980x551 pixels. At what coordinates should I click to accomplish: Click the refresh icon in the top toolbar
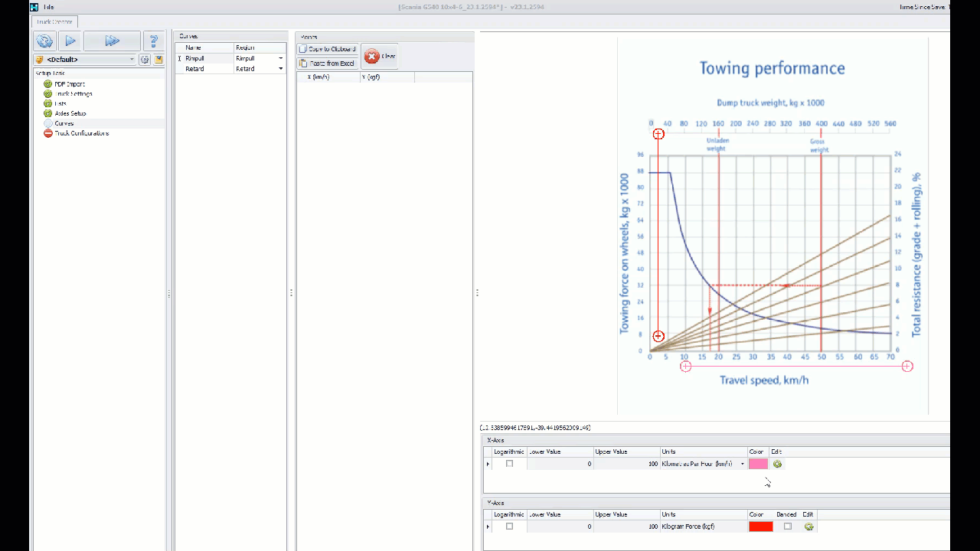coord(44,41)
